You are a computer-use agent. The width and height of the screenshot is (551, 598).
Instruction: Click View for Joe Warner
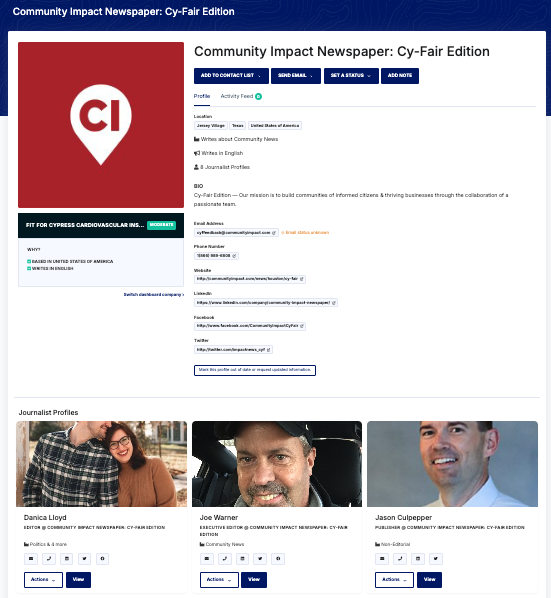(x=254, y=580)
